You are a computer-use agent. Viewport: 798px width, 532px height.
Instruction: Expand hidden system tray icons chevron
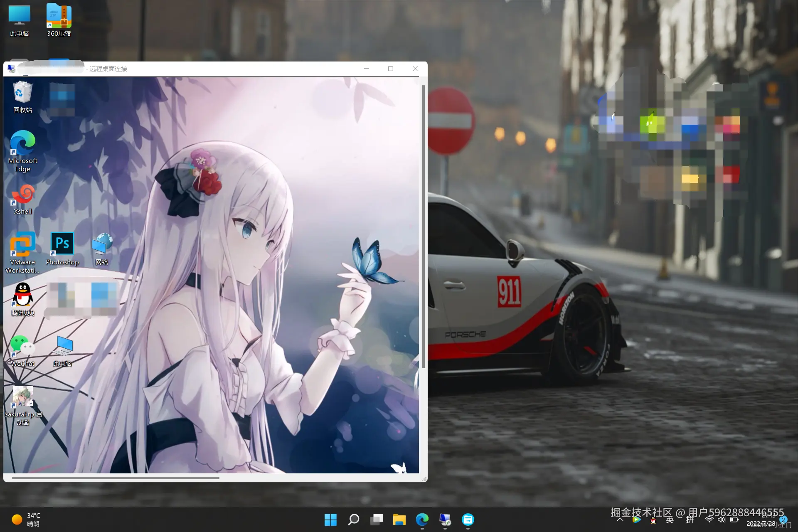point(620,520)
